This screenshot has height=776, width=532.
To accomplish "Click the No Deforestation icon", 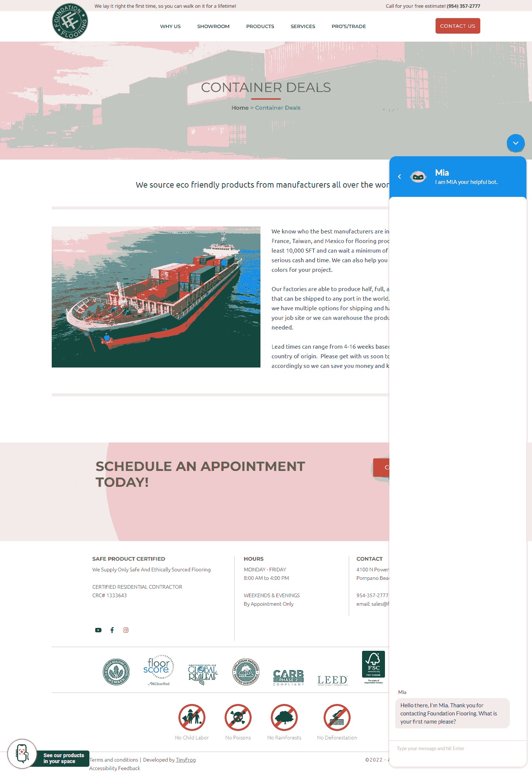I will (x=337, y=717).
